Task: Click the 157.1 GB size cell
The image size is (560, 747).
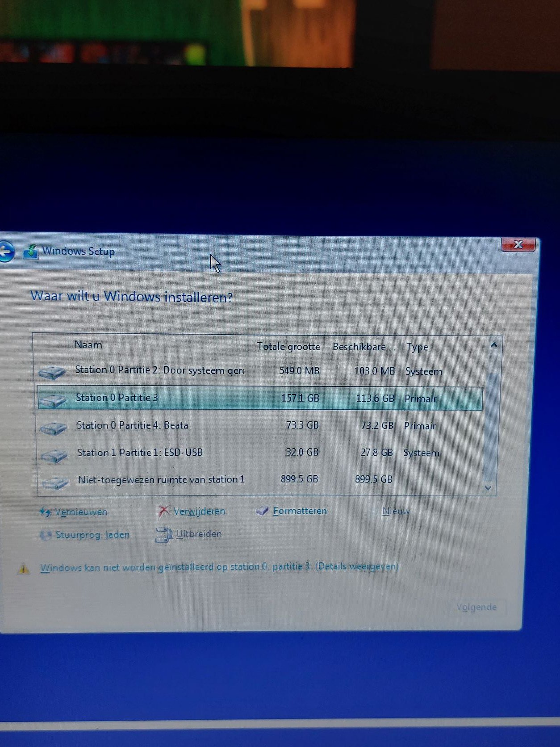Action: tap(300, 398)
